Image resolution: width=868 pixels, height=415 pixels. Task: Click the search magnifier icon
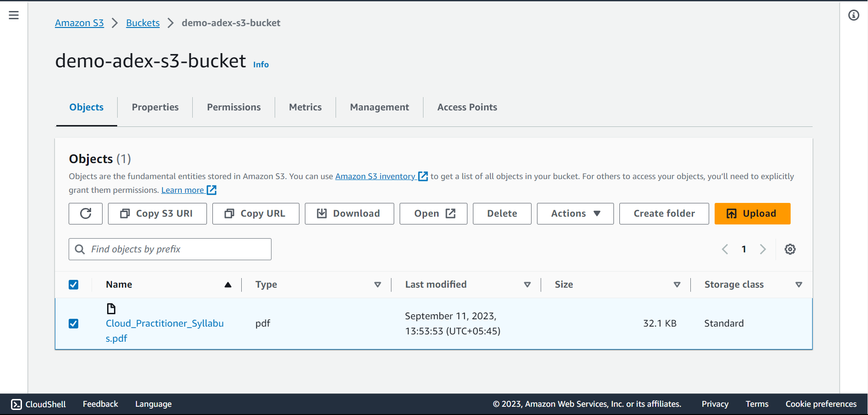(80, 249)
